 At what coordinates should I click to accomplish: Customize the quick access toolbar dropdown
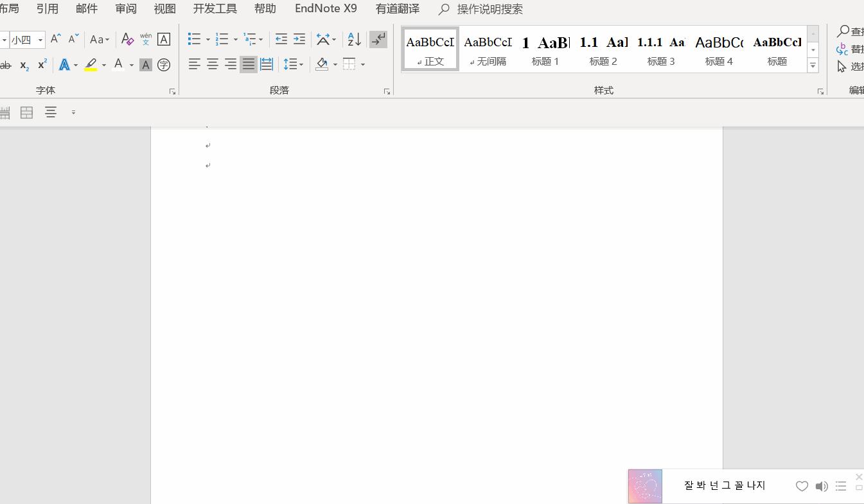click(73, 112)
